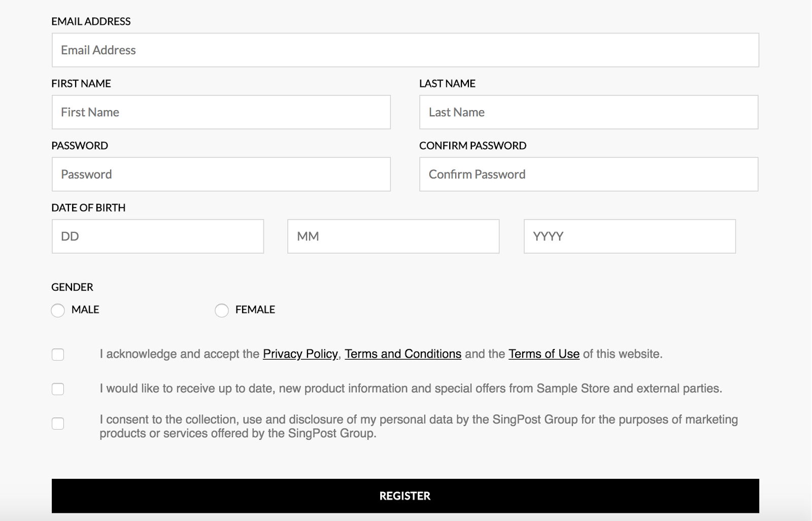Viewport: 812px width, 521px height.
Task: Click the DATE OF BIRTH label
Action: (x=88, y=207)
